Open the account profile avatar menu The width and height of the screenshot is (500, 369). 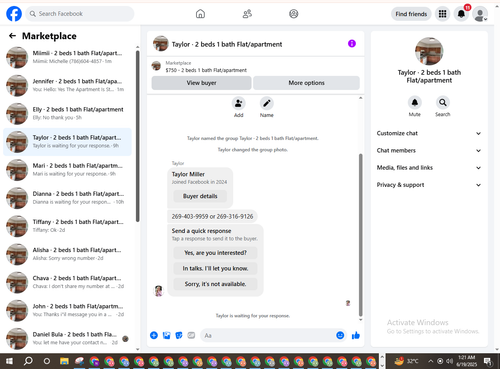(480, 14)
